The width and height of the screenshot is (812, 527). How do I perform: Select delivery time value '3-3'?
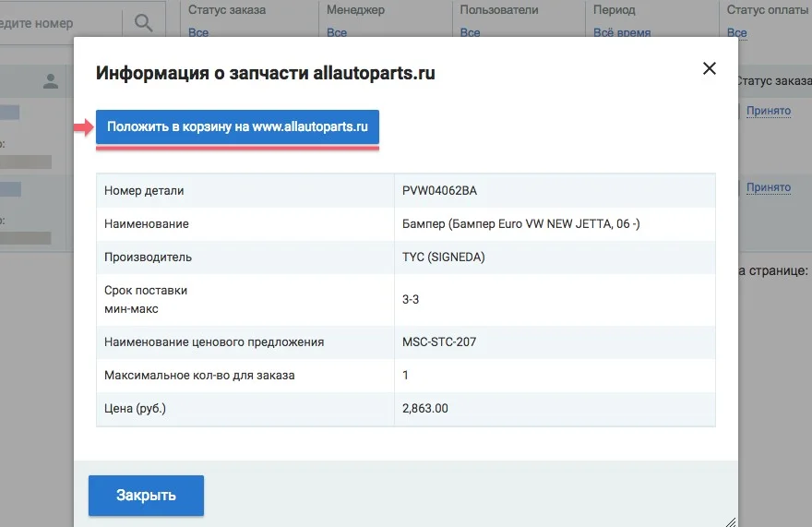click(x=411, y=300)
